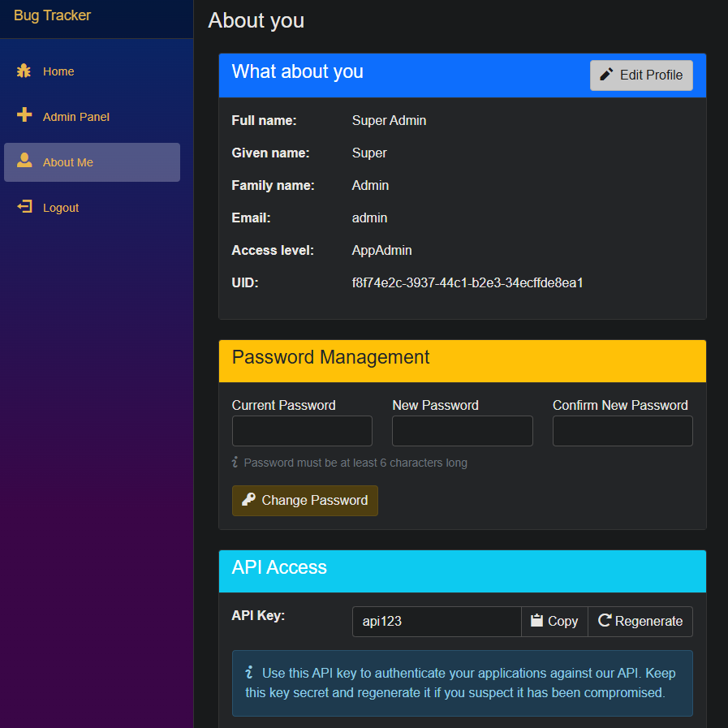This screenshot has width=728, height=728.
Task: Copy the API key
Action: pos(554,621)
